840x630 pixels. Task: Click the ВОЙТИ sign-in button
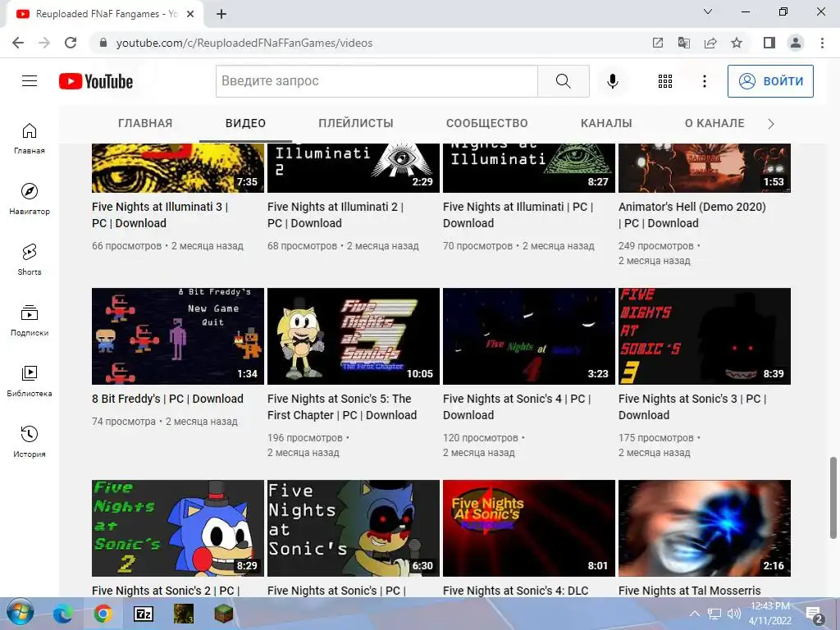770,81
